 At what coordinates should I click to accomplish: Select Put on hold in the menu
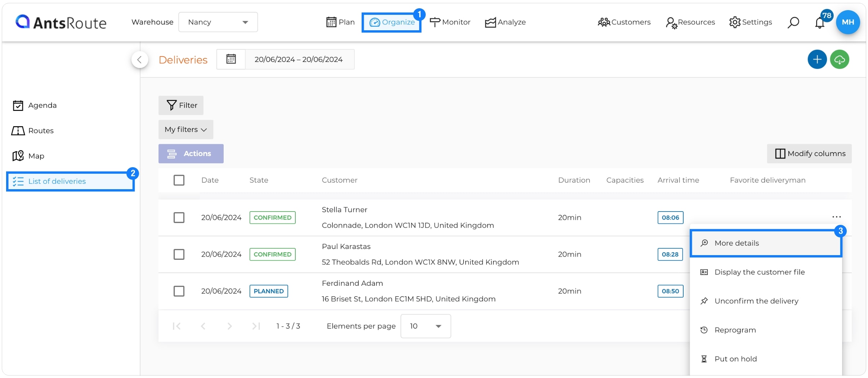pyautogui.click(x=766, y=359)
